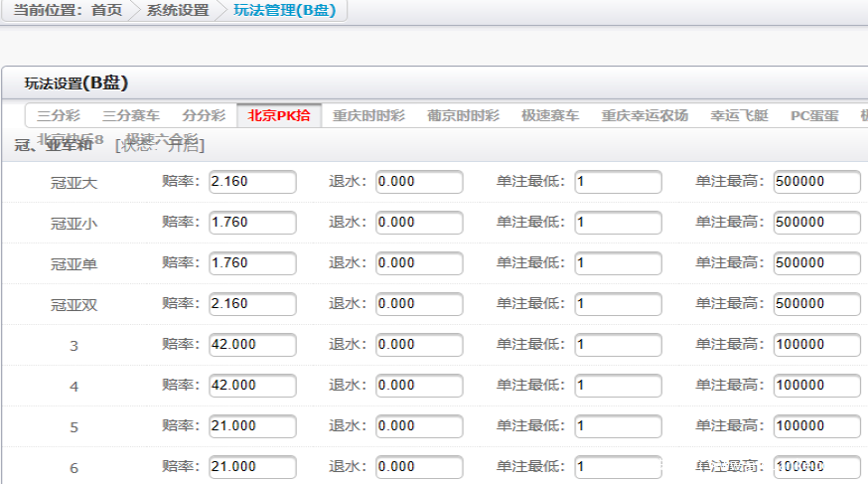
Task: Select the 北京PK拾 tab
Action: pyautogui.click(x=278, y=115)
